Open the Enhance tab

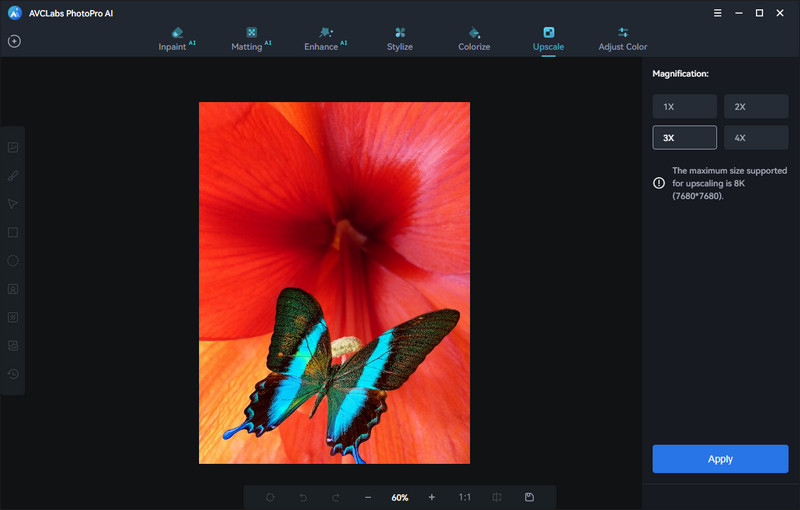coord(326,39)
